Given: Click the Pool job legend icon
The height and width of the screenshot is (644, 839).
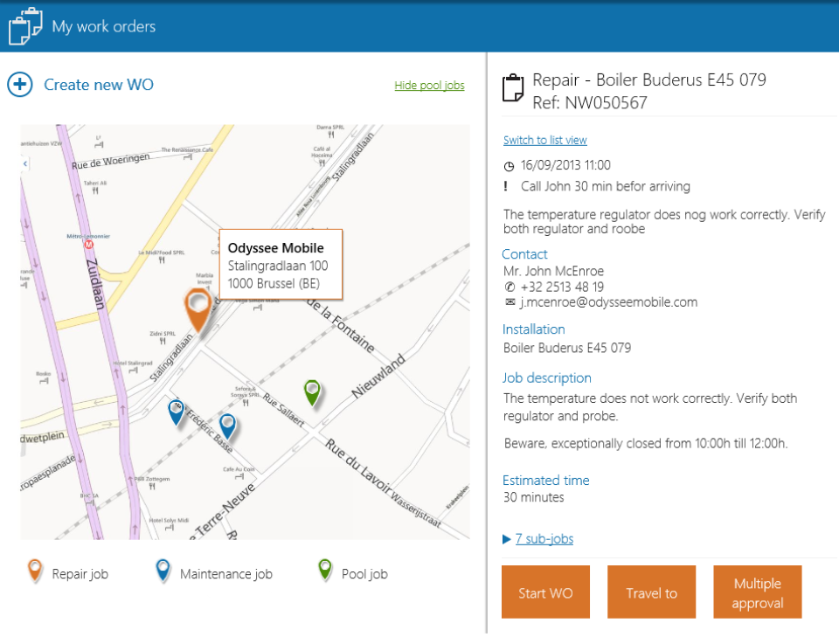Looking at the screenshot, I should [325, 571].
